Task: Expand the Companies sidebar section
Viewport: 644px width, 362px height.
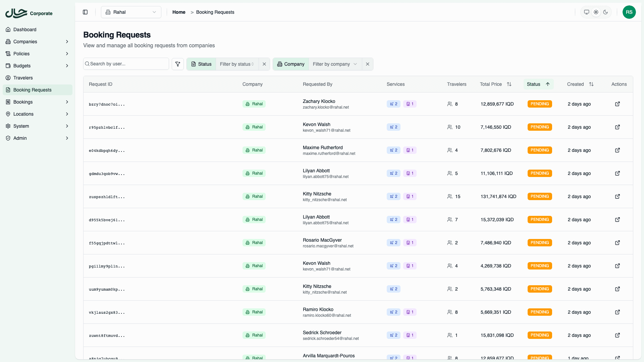Action: 25,42
